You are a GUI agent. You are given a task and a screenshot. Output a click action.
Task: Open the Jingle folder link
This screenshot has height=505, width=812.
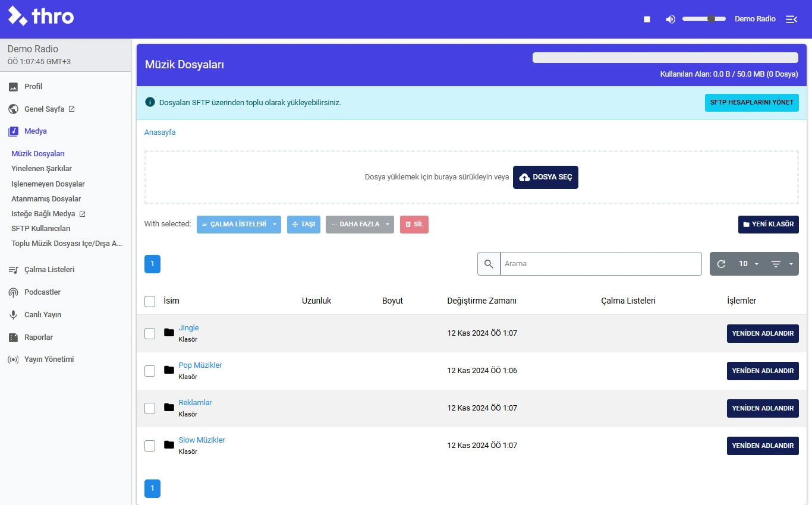[x=188, y=328]
